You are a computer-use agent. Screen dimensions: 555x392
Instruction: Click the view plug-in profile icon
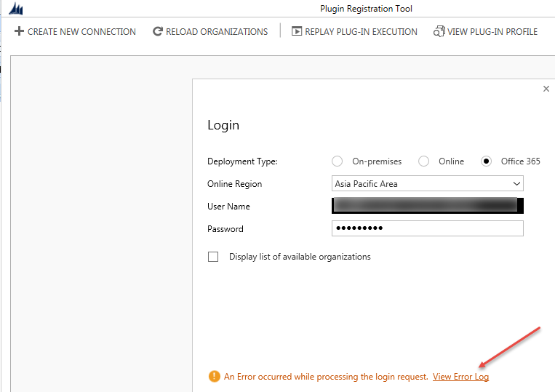pyautogui.click(x=439, y=31)
